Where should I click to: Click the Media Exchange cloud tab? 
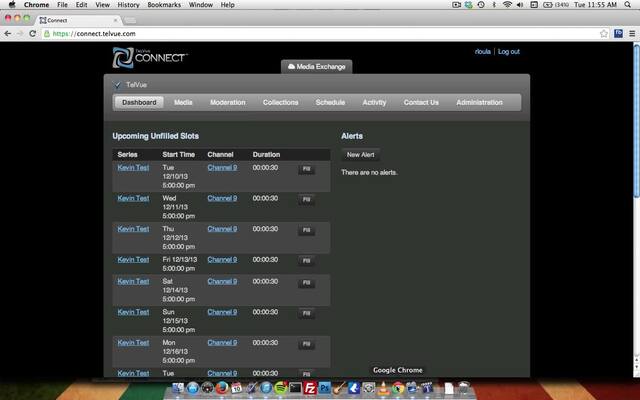[x=316, y=66]
